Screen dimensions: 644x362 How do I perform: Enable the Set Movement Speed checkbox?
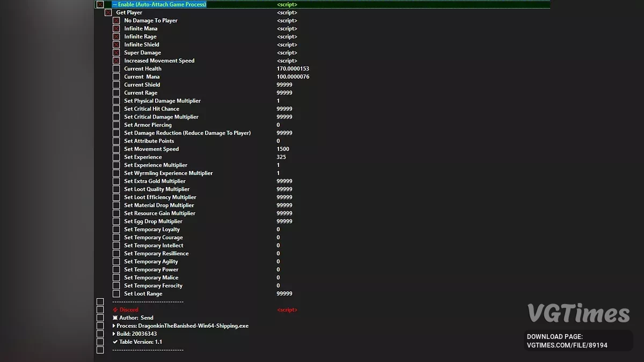point(116,149)
